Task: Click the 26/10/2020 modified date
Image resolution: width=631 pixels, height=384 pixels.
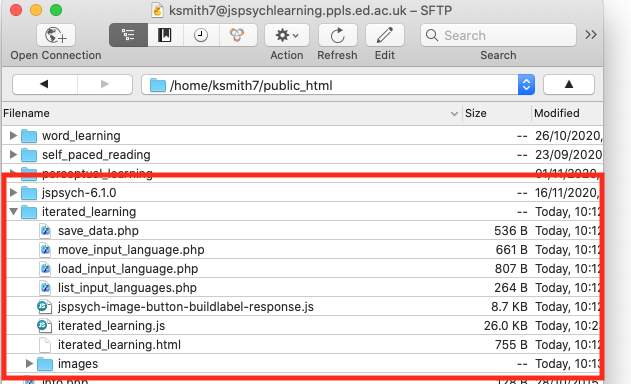Action: pos(569,136)
